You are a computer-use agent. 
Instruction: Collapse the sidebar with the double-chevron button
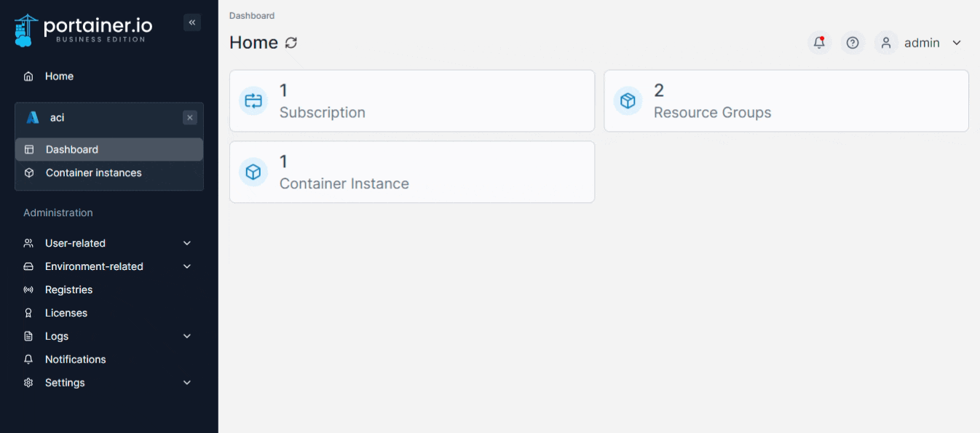tap(192, 23)
